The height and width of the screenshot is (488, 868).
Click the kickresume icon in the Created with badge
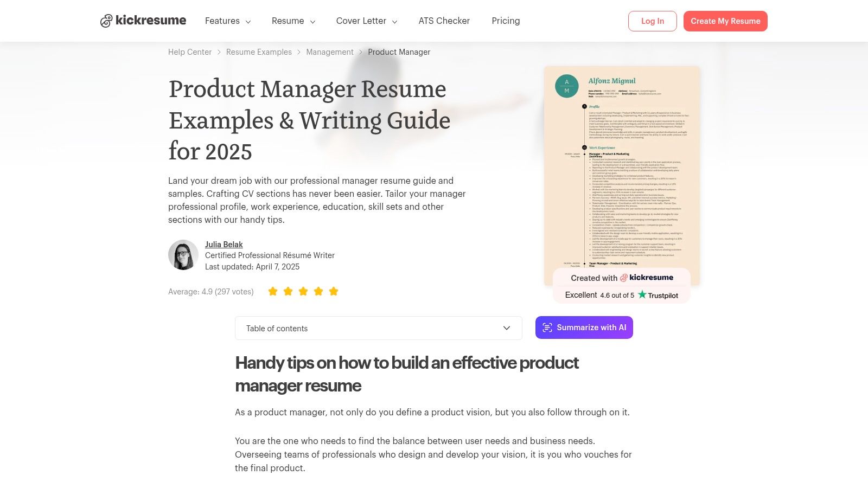pos(624,278)
